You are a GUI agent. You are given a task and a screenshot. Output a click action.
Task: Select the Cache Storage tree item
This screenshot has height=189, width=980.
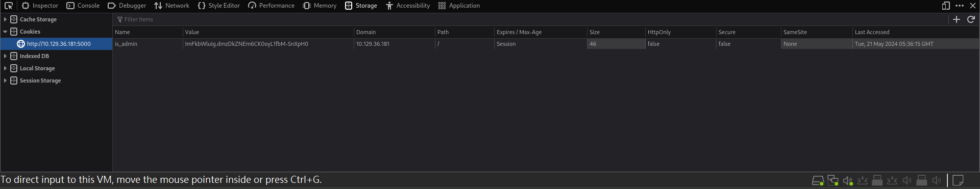[56, 19]
